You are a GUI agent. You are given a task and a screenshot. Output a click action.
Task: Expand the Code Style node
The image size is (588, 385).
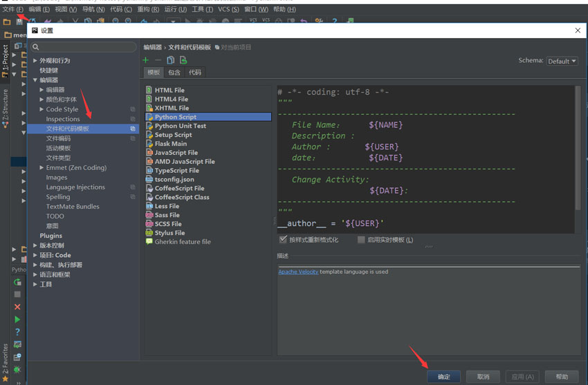42,109
